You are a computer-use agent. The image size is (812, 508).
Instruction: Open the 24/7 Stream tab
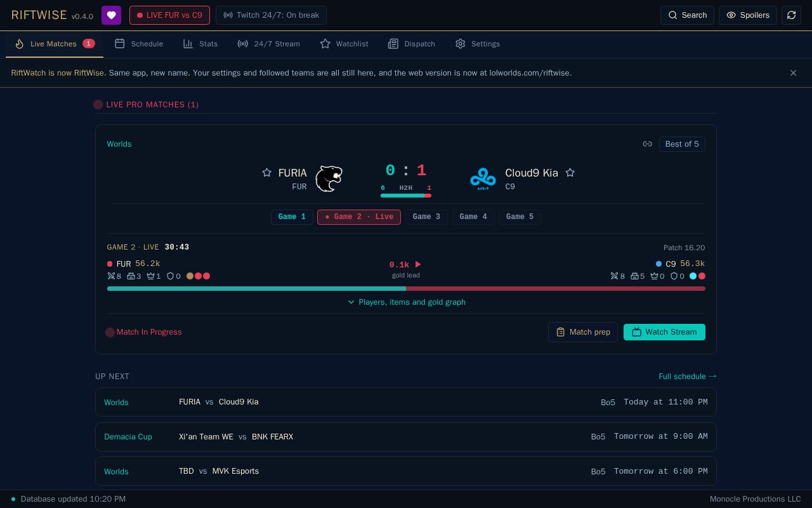pos(268,44)
